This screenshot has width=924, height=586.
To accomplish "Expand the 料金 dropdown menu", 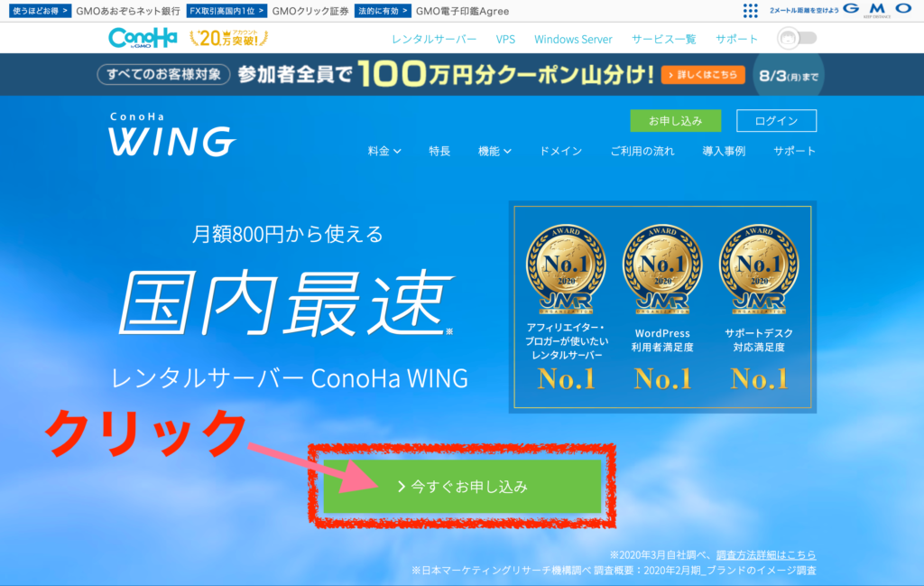I will 384,151.
